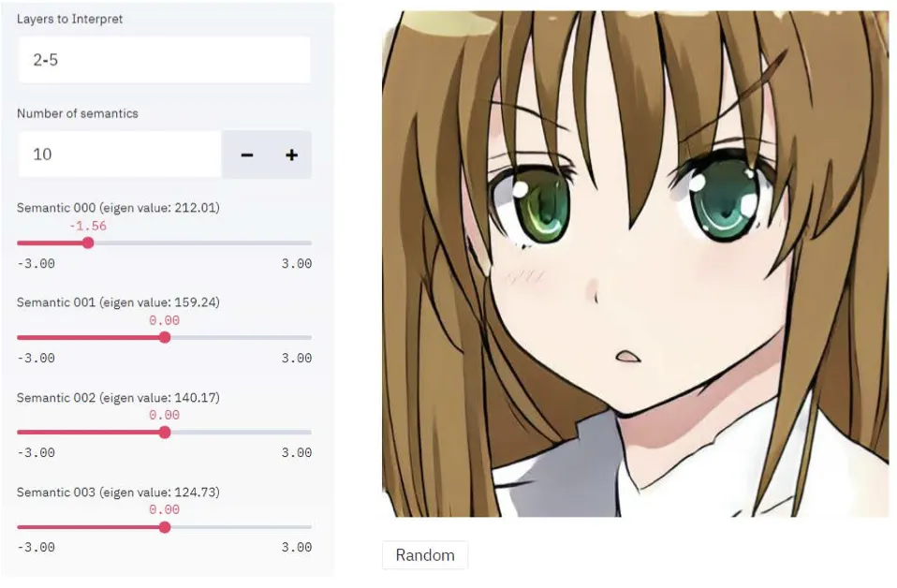This screenshot has width=897, height=588.
Task: Click the Semantic 001 slider handle
Action: coord(165,337)
